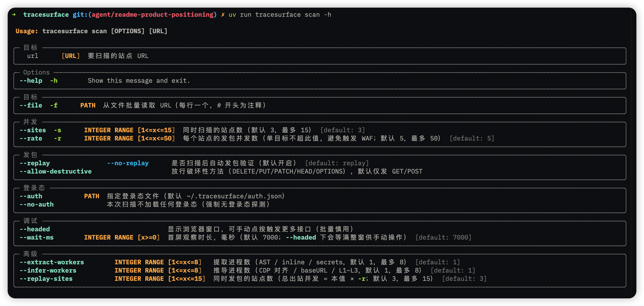The height and width of the screenshot is (306, 644).
Task: Click the '-s' short flag
Action: pos(57,130)
